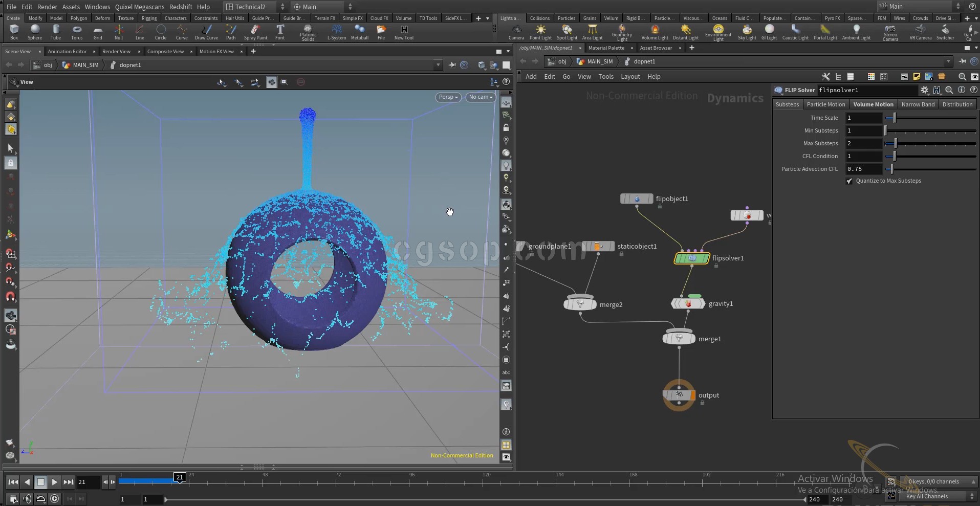Toggle real-time playback button
Viewport: 980px width, 506px height.
point(55,499)
